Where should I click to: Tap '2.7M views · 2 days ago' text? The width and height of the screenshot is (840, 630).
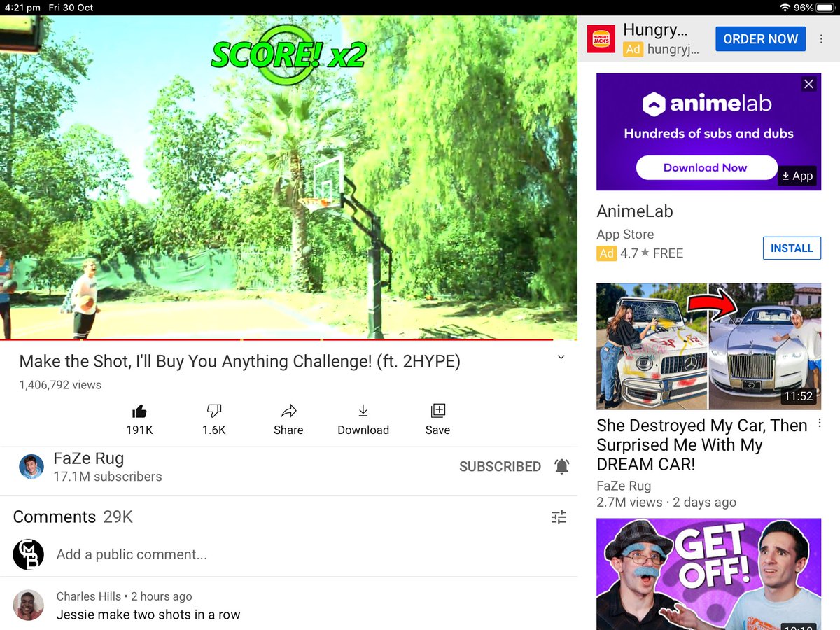point(666,503)
